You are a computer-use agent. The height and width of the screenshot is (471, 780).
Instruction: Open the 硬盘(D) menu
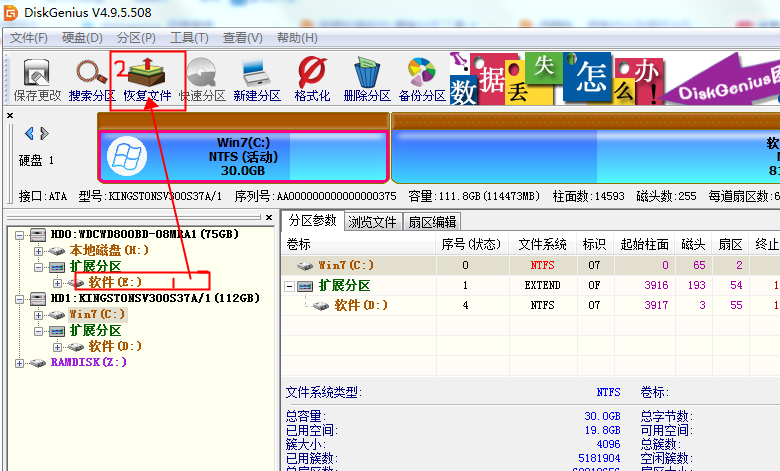82,38
